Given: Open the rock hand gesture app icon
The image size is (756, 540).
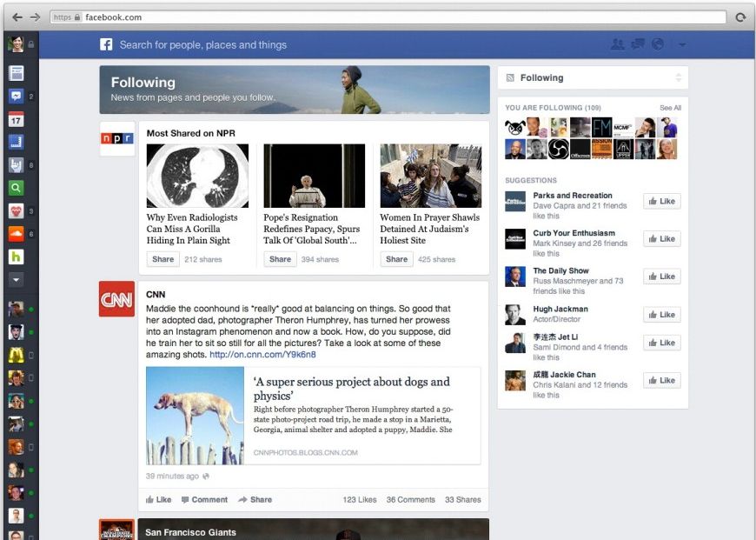Looking at the screenshot, I should click(17, 165).
